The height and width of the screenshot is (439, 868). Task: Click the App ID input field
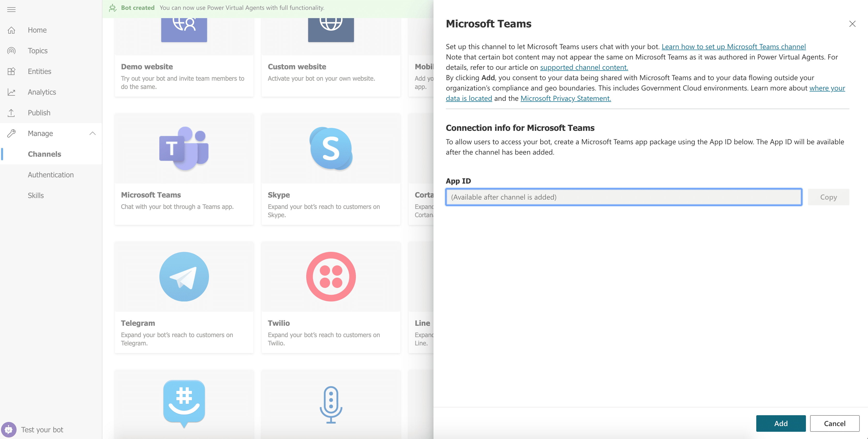click(624, 197)
